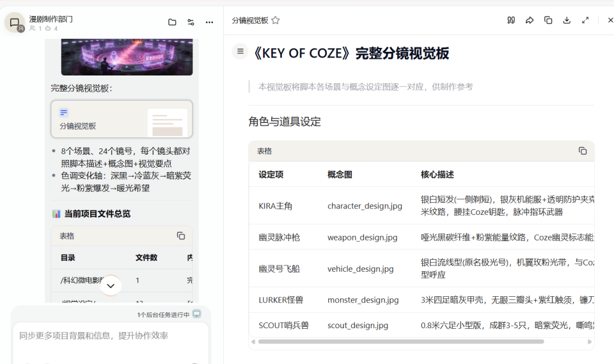This screenshot has width=614, height=364.
Task: Click the 分镜视觉板 document tab title
Action: pyautogui.click(x=250, y=20)
